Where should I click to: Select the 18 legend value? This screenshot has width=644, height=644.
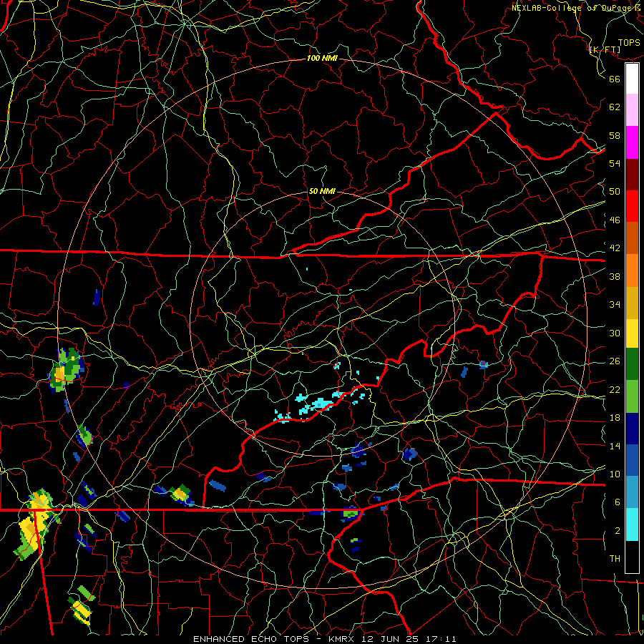pyautogui.click(x=615, y=418)
